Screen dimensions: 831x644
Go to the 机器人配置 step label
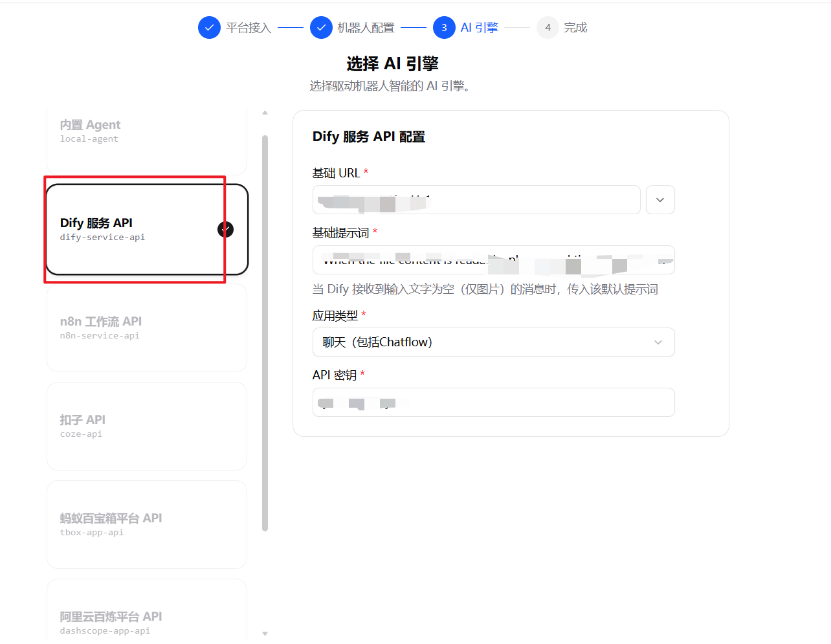(x=366, y=28)
